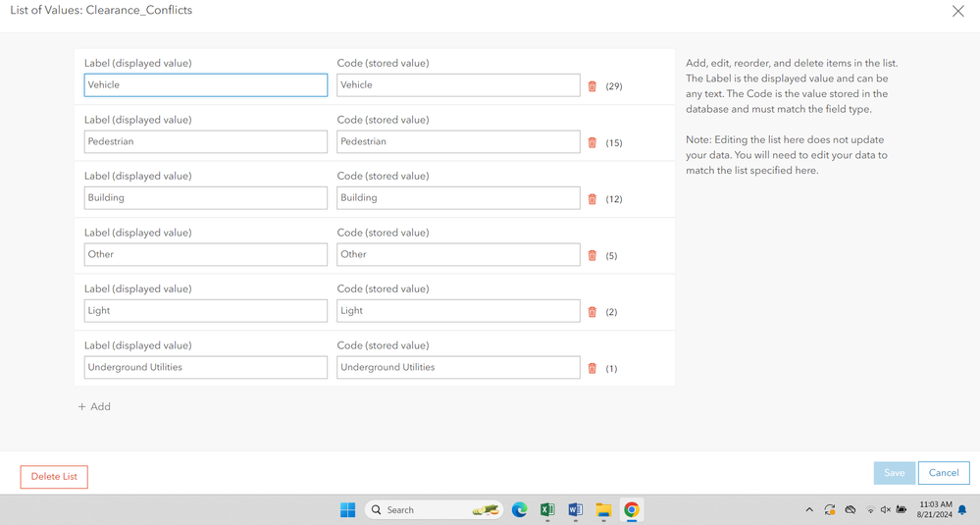Delete the Pedestrian list item

tap(592, 142)
